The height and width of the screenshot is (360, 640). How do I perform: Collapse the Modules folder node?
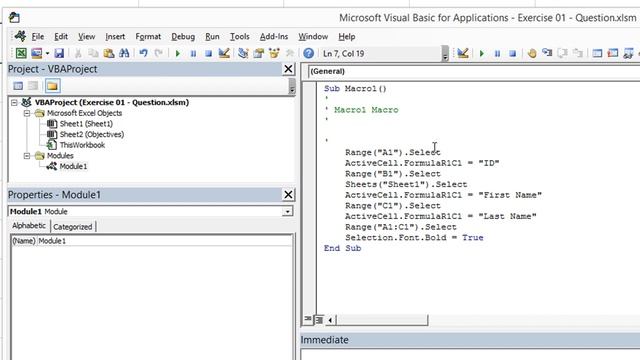[27, 156]
